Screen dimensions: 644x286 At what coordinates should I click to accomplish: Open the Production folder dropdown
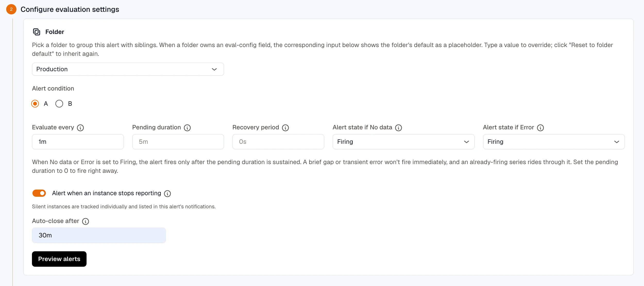(128, 69)
